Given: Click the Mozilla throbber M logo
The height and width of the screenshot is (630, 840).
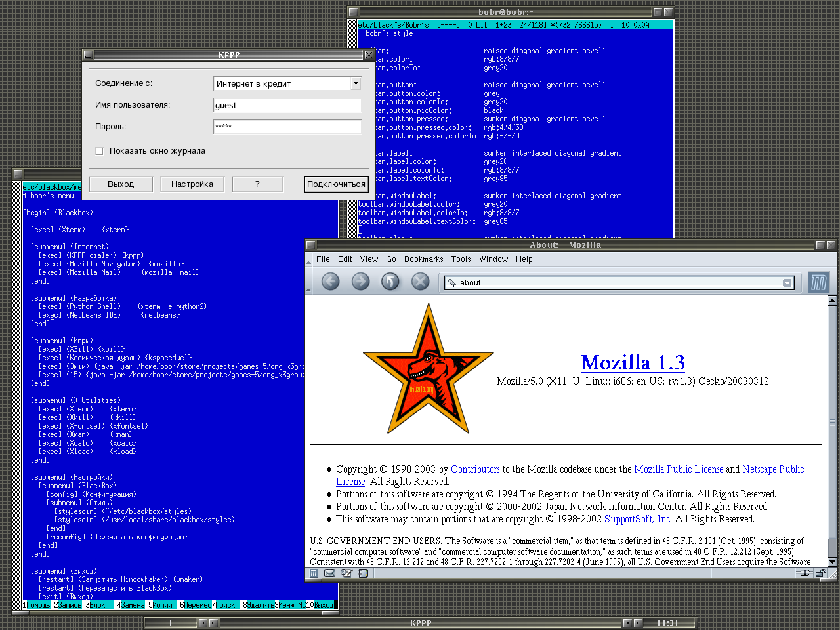Looking at the screenshot, I should [x=818, y=282].
